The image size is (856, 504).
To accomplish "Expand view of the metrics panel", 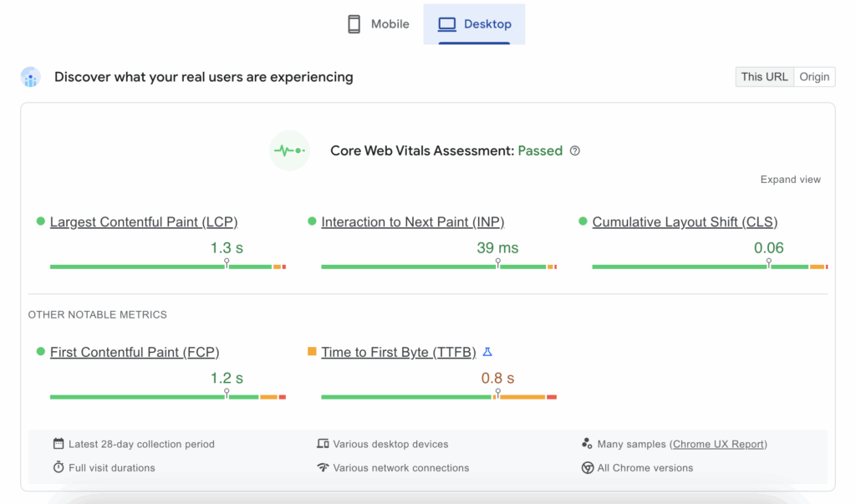I will [790, 180].
